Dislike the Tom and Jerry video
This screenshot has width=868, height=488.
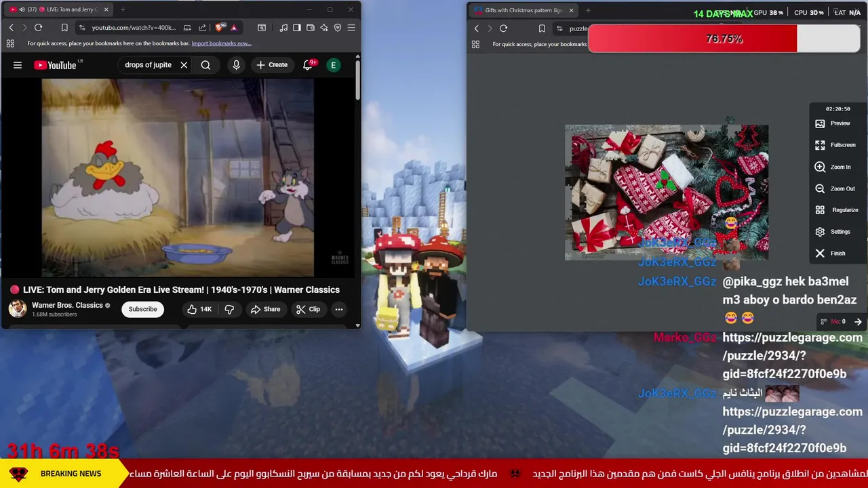point(229,309)
